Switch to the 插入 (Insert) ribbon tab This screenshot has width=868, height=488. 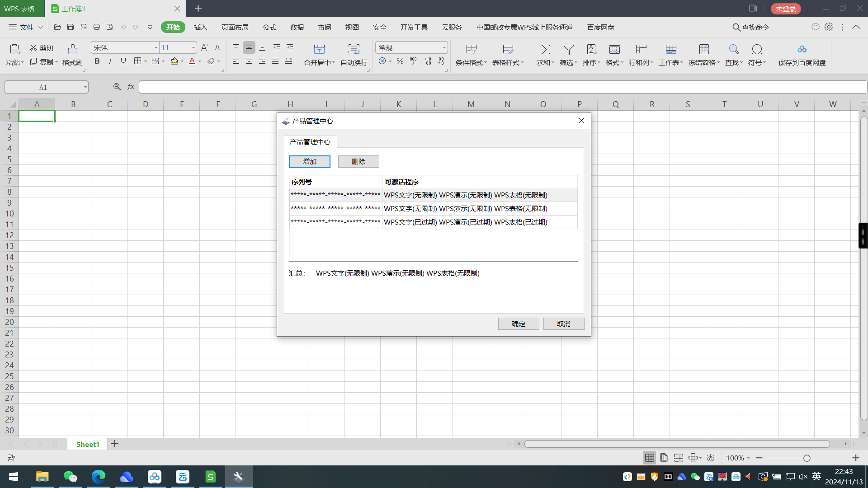(x=200, y=27)
